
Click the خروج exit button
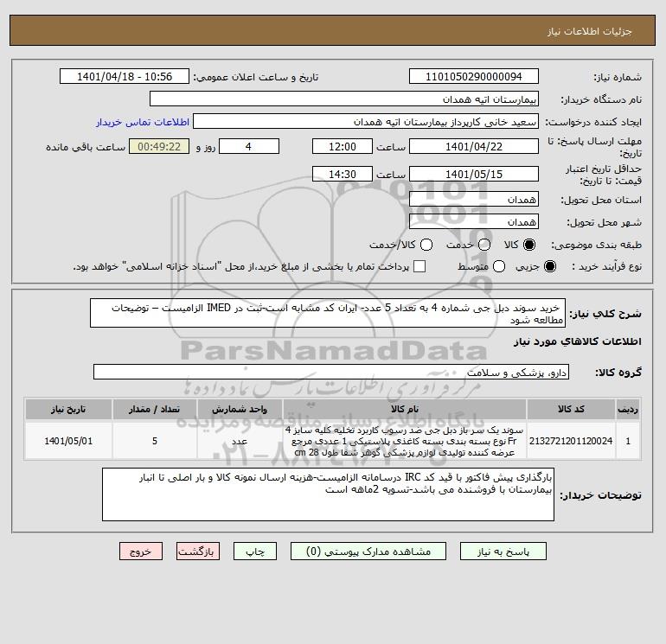[141, 552]
